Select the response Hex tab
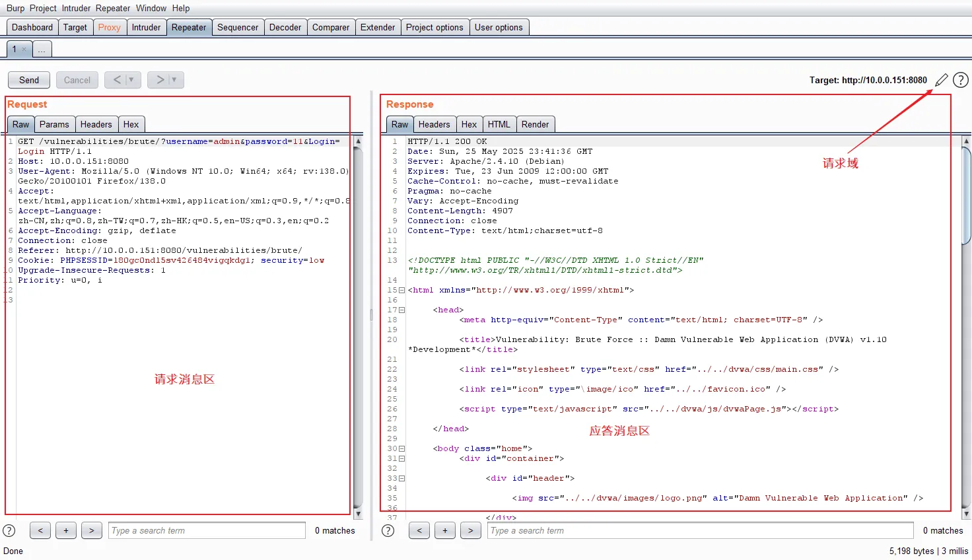The height and width of the screenshot is (560, 972). pos(469,124)
